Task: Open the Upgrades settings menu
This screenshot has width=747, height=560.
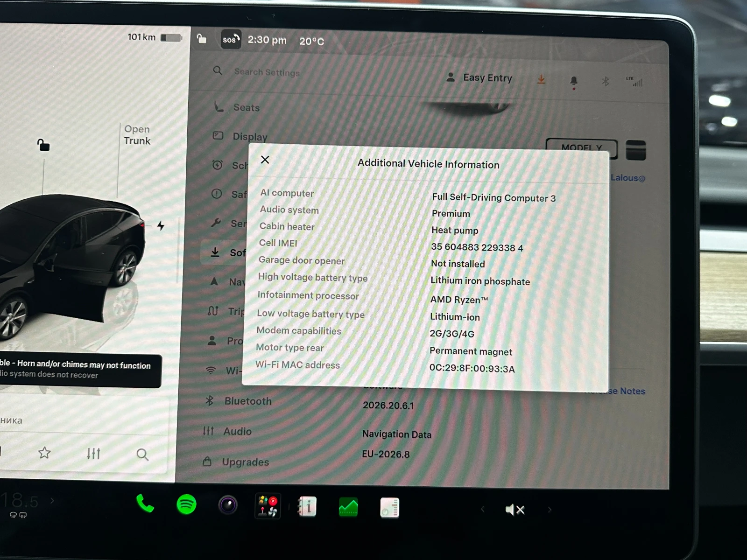Action: click(236, 462)
